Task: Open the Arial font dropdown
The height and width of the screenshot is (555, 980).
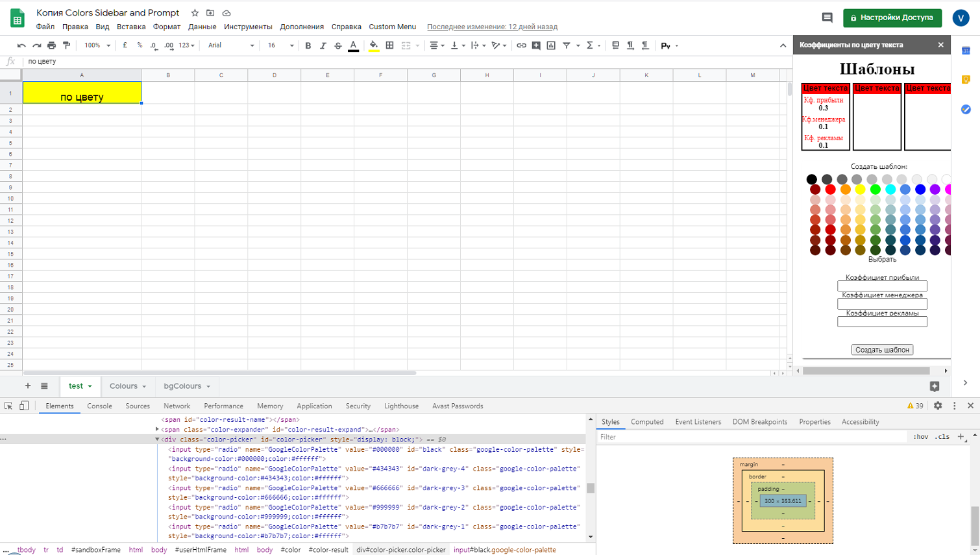Action: coord(231,45)
